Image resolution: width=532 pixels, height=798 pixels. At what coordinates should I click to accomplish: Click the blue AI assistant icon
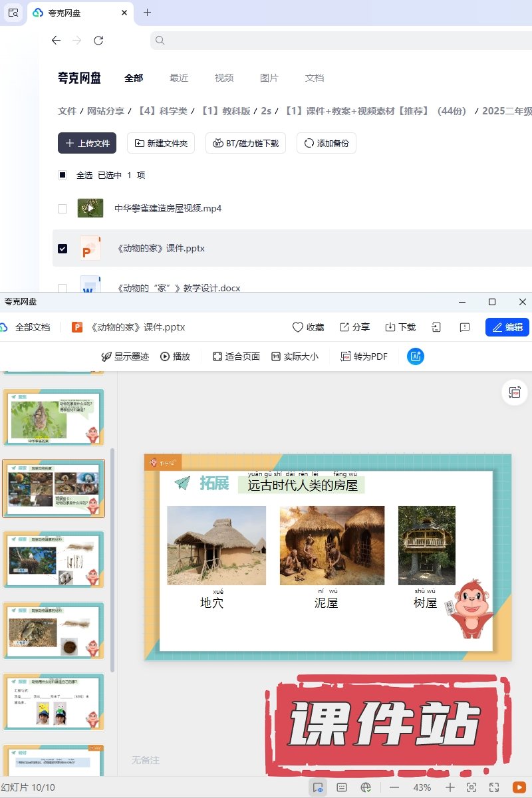[x=416, y=356]
